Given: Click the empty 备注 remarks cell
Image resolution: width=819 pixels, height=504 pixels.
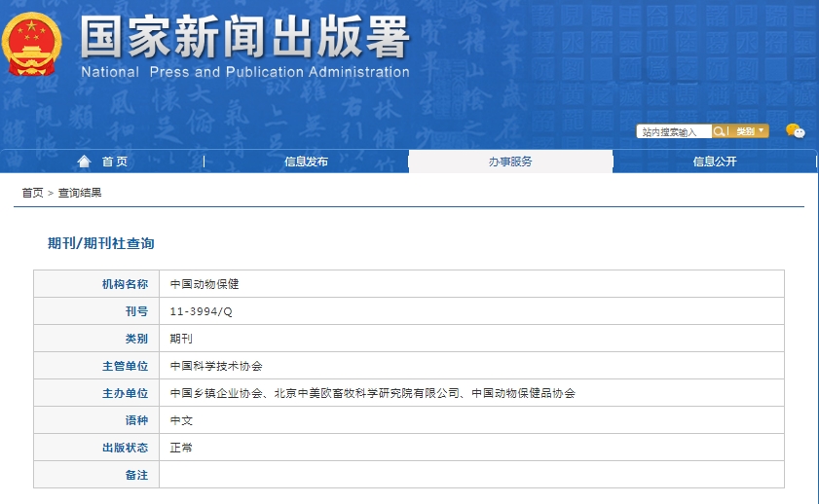Looking at the screenshot, I should coord(471,475).
